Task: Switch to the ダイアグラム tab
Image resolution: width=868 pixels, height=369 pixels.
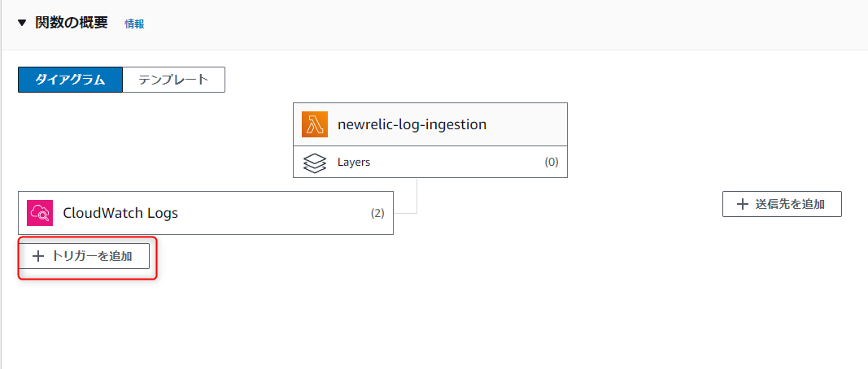Action: pyautogui.click(x=70, y=80)
